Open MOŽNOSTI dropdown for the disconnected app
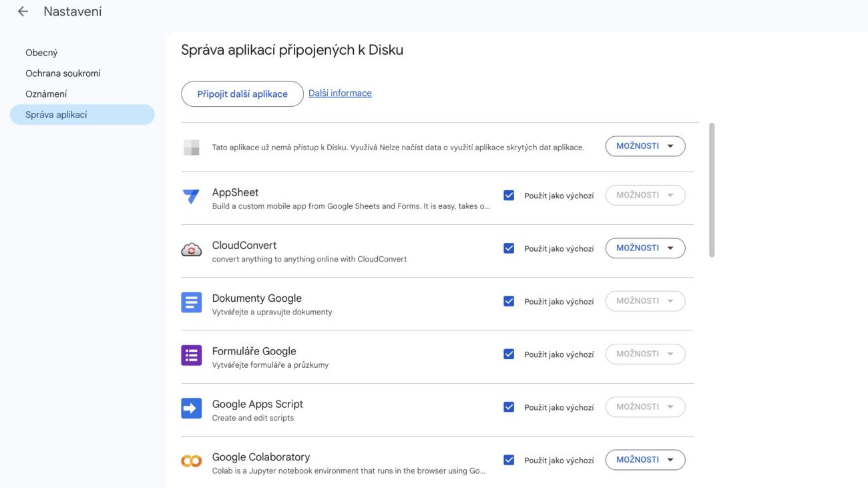Screen dimensions: 868x488 (645, 146)
